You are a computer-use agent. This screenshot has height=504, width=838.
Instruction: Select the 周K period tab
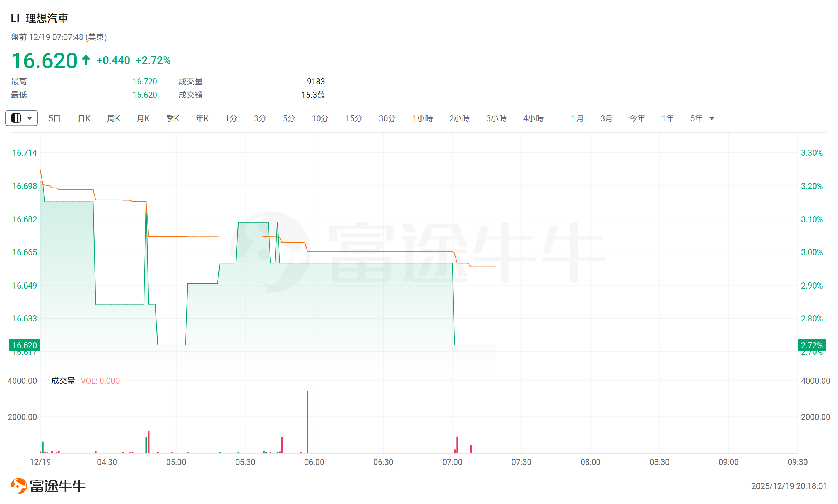(114, 118)
